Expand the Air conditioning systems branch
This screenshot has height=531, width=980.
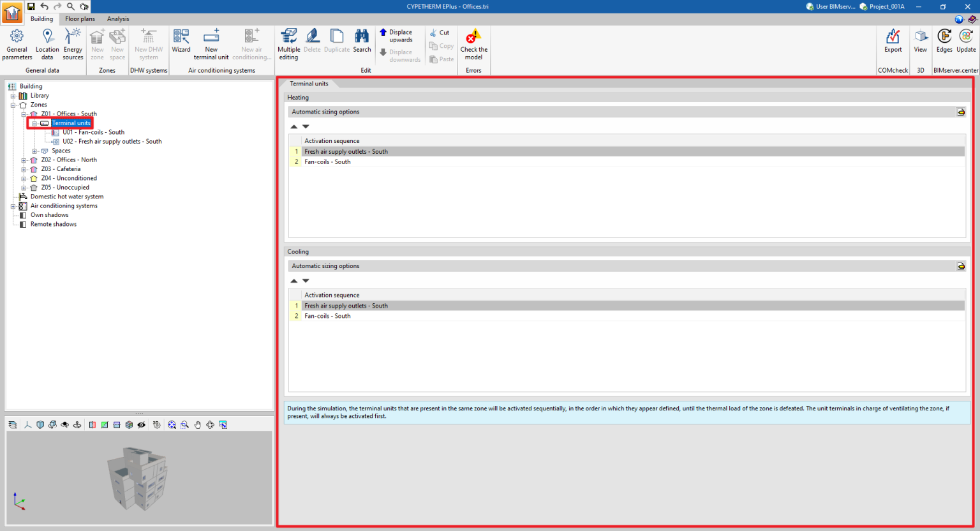pos(14,206)
